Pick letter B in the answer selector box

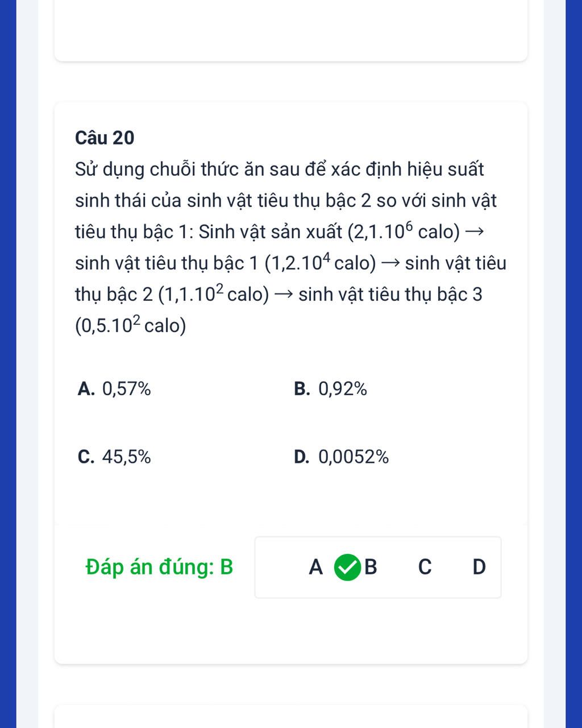[371, 567]
